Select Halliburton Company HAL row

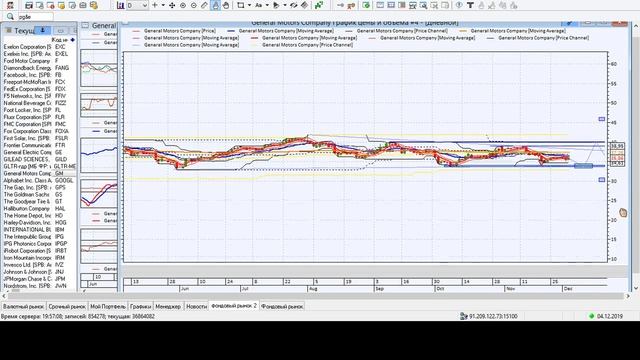point(39,209)
